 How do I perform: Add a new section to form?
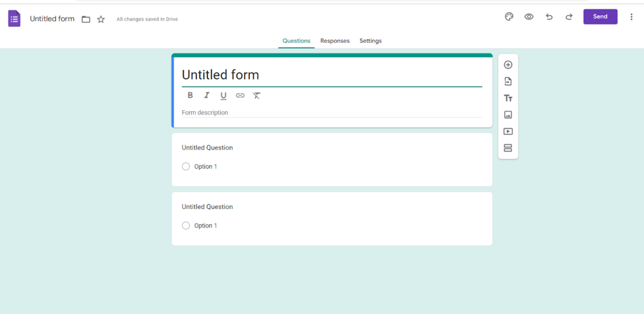508,148
